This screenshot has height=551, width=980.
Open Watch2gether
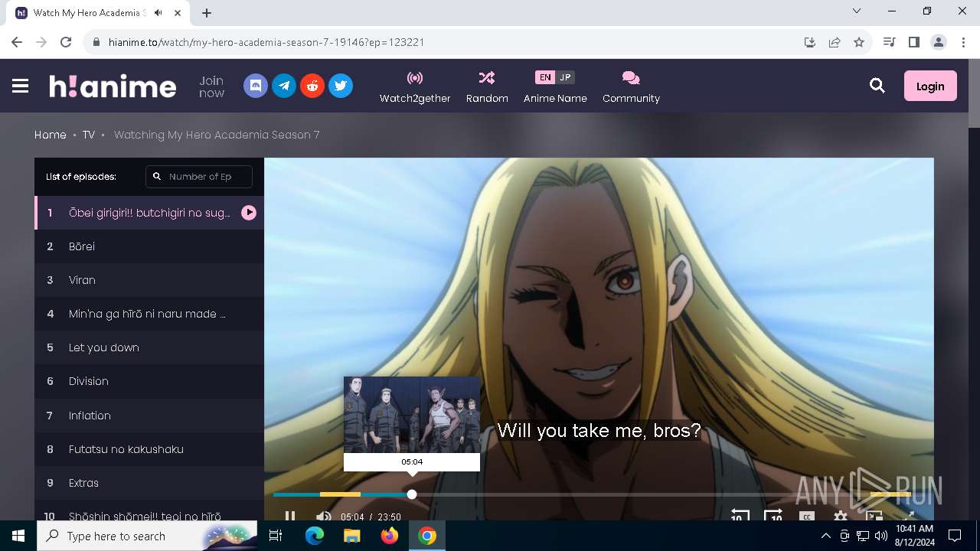(x=415, y=86)
